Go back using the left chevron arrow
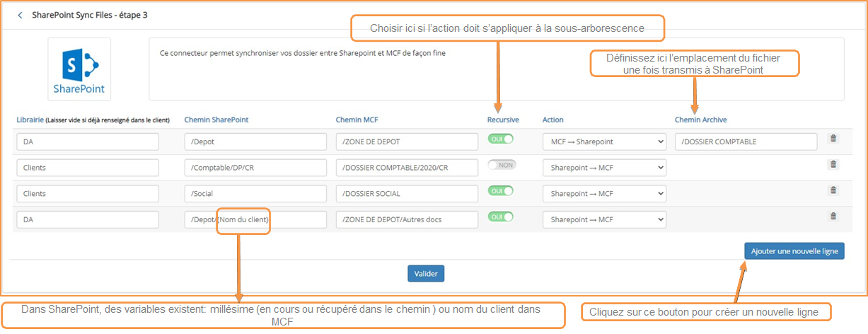Viewport: 868px width, 334px height. [20, 15]
